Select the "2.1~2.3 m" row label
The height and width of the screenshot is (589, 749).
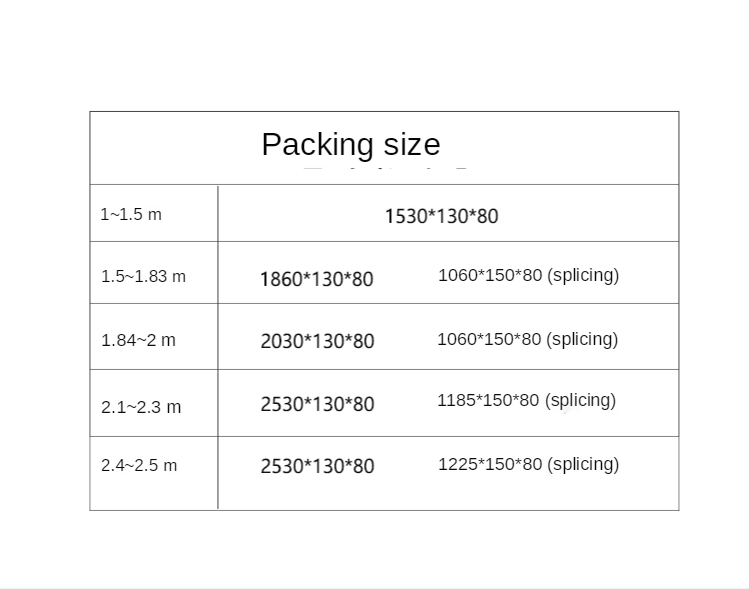[141, 407]
